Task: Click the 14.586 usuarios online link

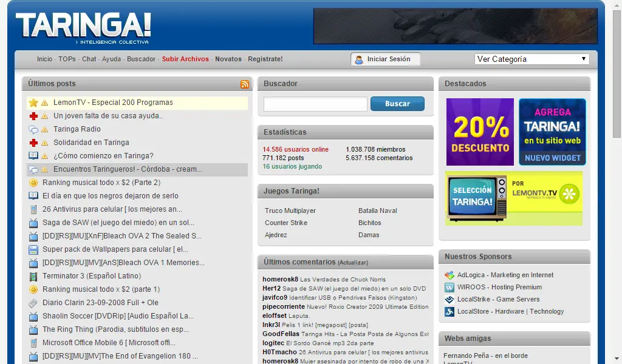Action: 296,149
